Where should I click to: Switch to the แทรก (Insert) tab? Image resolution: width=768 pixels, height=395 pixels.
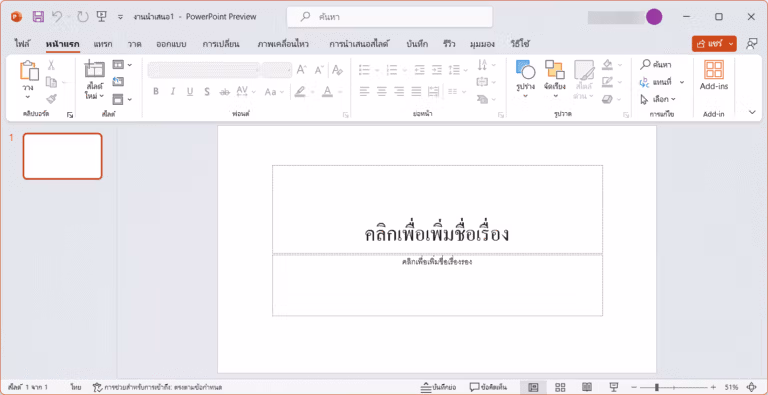pos(103,44)
